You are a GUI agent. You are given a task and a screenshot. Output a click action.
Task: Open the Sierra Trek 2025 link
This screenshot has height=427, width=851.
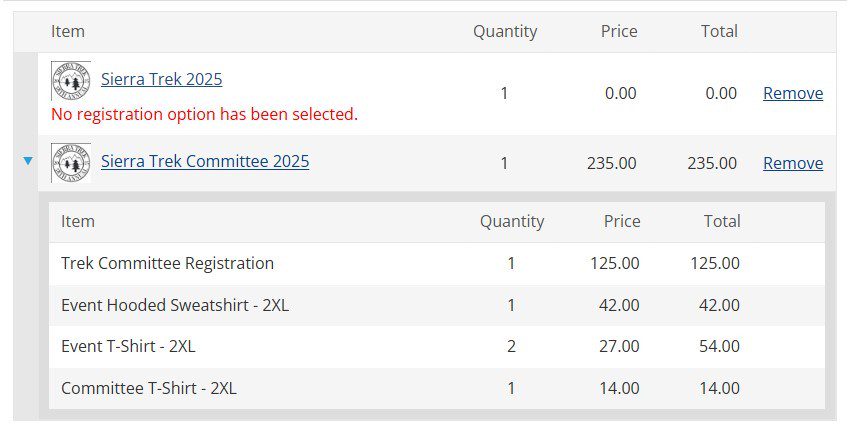point(162,79)
